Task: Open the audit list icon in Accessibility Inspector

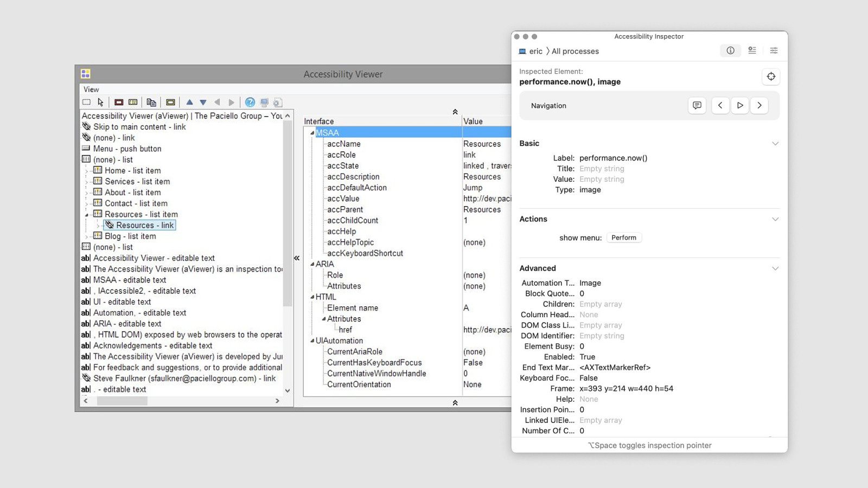Action: (752, 50)
